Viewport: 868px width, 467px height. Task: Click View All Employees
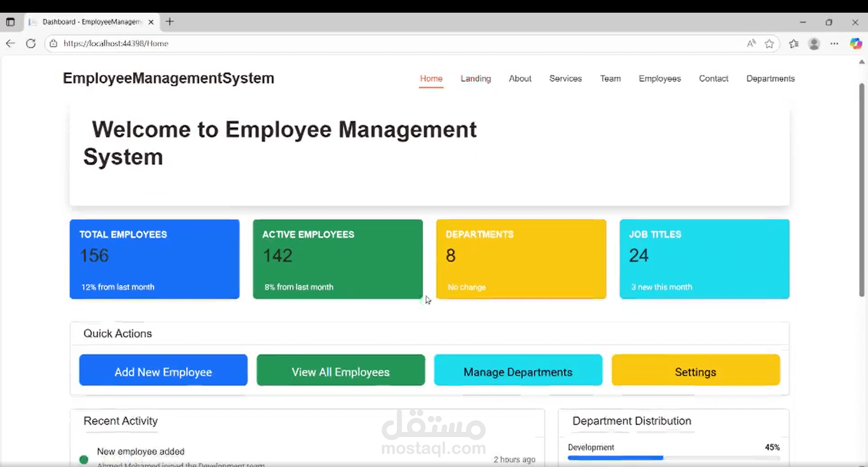340,371
